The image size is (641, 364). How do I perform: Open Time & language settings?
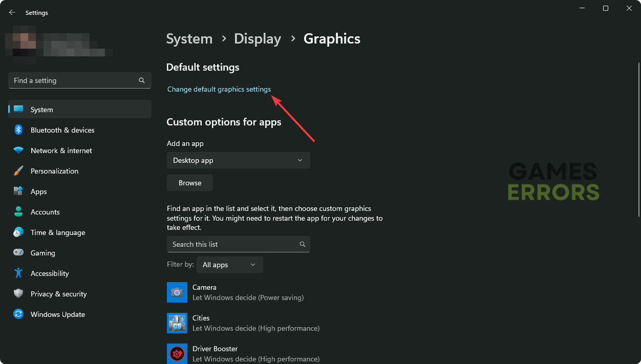(58, 232)
